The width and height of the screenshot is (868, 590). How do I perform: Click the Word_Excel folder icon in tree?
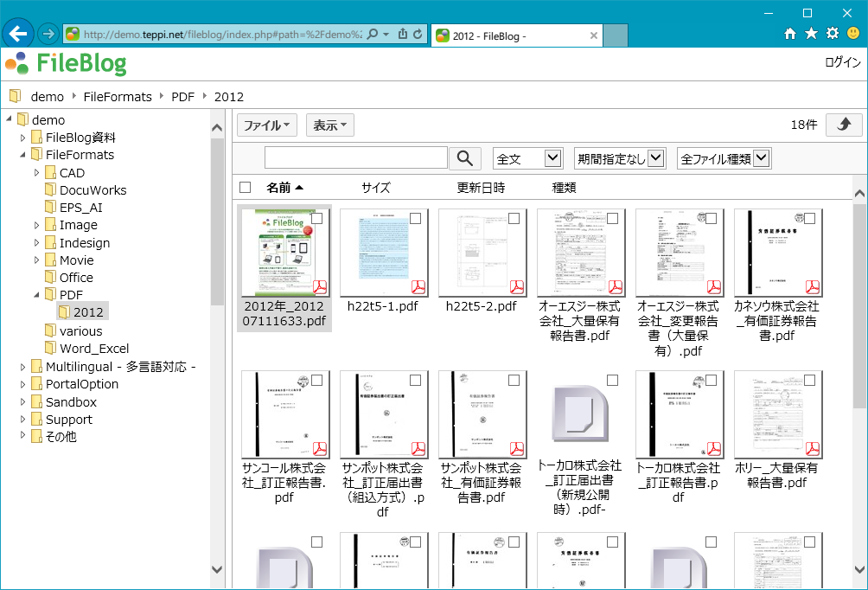50,348
